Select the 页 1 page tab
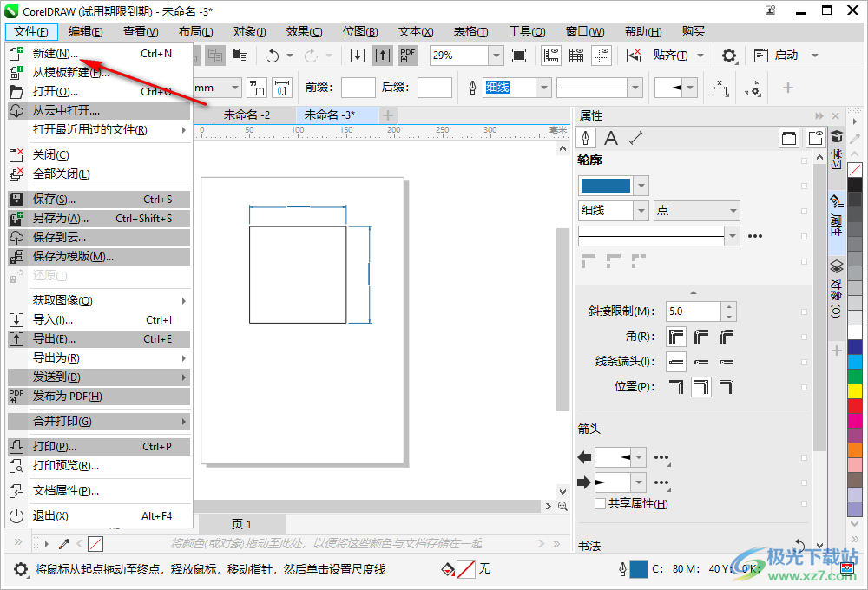The image size is (868, 590). coord(241,524)
